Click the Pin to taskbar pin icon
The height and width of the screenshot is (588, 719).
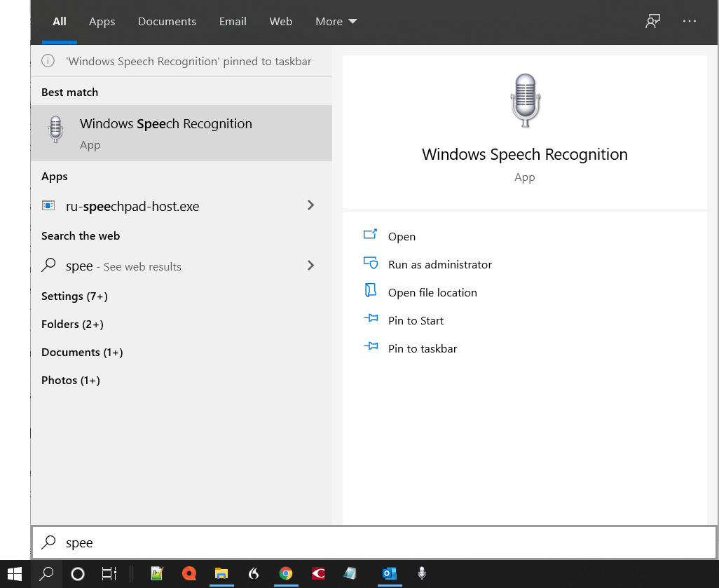(x=371, y=346)
